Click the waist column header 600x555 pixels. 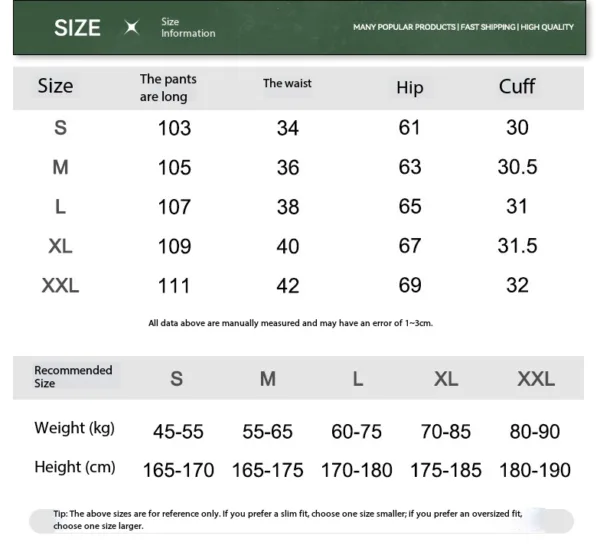[x=287, y=84]
